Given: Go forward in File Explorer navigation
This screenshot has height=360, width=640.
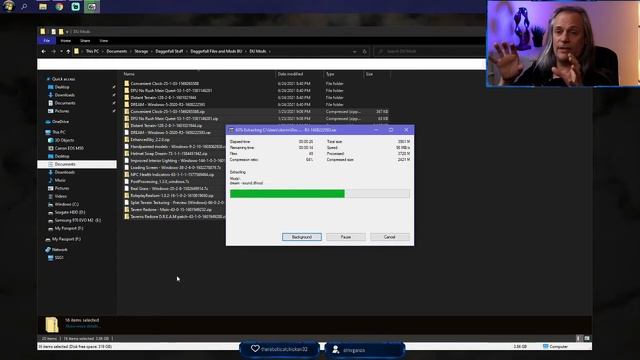Looking at the screenshot, I should click(53, 51).
